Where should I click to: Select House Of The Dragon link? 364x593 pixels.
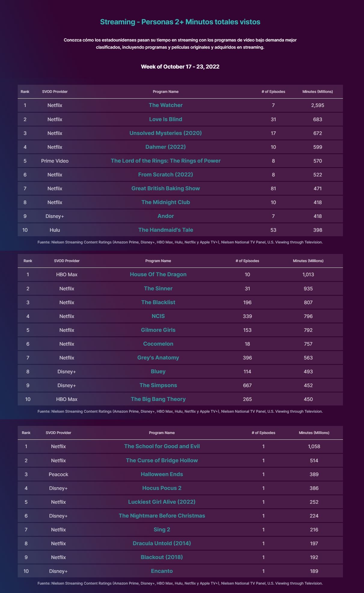pos(158,274)
